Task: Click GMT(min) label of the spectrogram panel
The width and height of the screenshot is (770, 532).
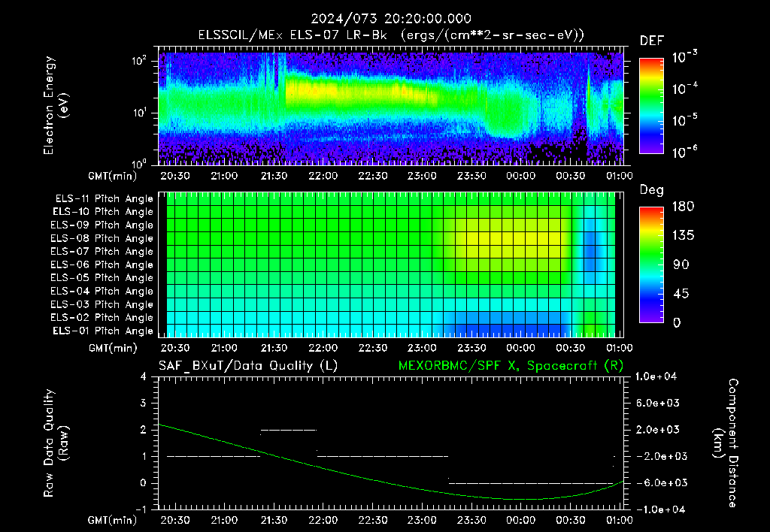Action: tap(113, 176)
